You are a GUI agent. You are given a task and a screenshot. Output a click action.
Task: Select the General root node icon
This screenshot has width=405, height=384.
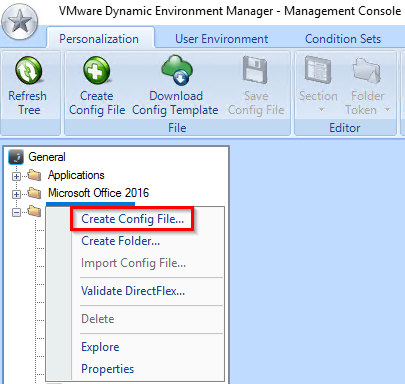click(16, 157)
